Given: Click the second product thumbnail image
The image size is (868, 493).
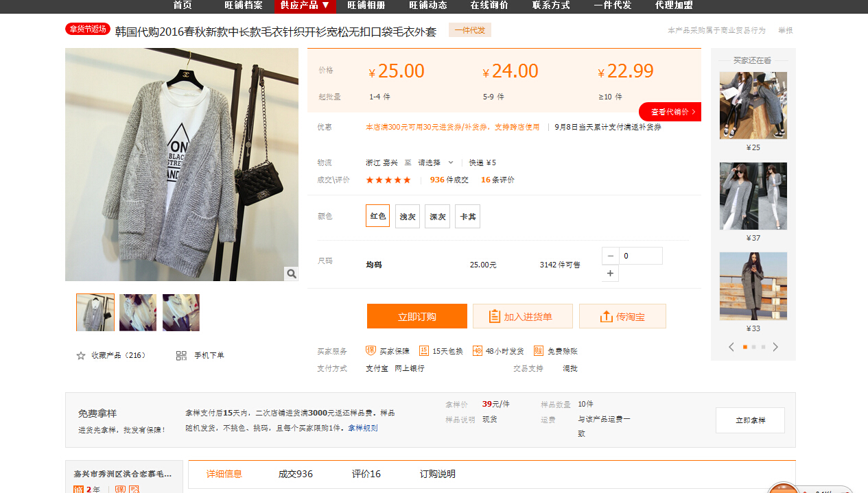Looking at the screenshot, I should click(x=138, y=313).
